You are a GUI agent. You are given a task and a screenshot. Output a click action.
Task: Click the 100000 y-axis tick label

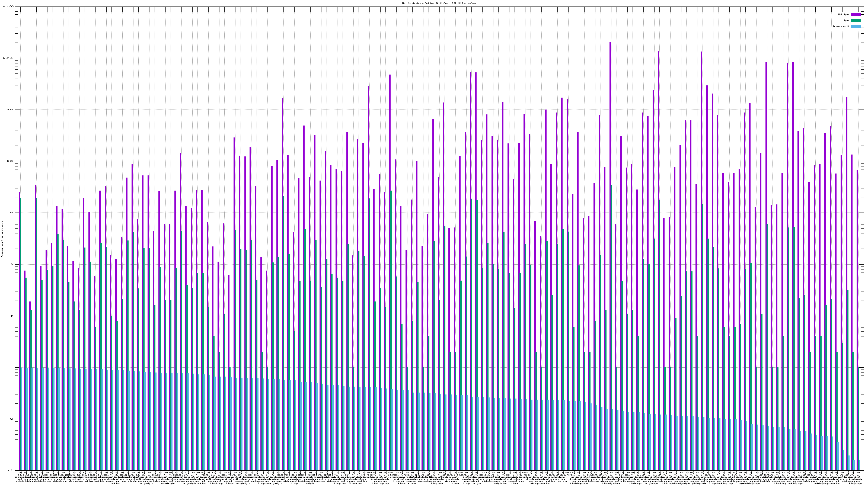[9, 110]
